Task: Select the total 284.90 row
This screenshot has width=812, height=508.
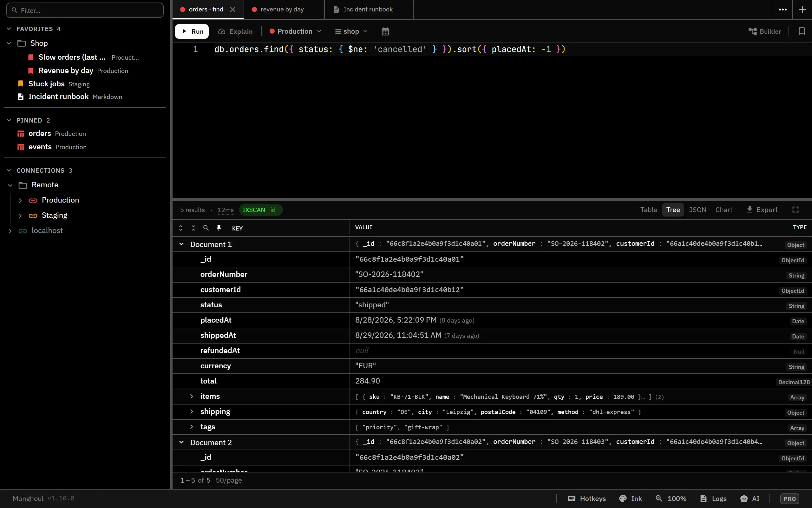Action: (x=492, y=381)
